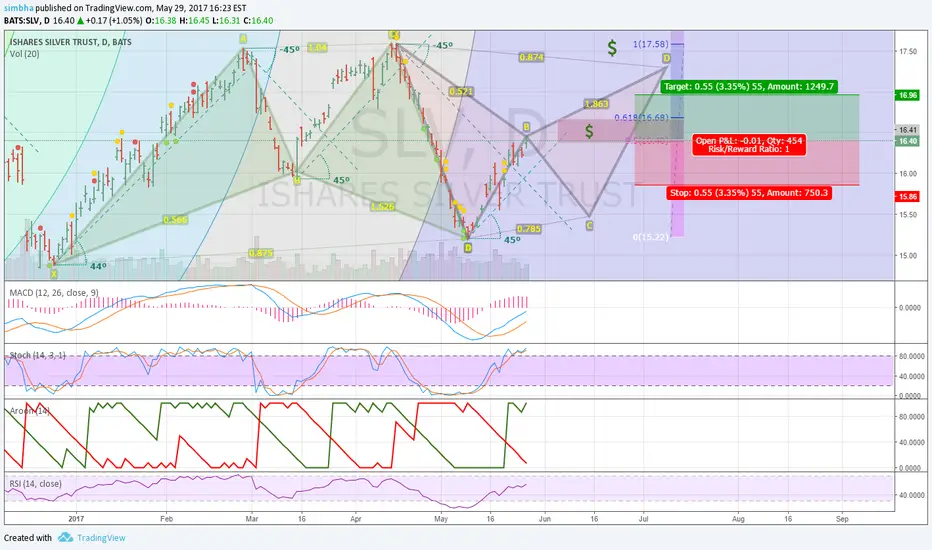
Task: Click the ISHARES SILVER TRUST, D, BATS title
Action: [71, 42]
